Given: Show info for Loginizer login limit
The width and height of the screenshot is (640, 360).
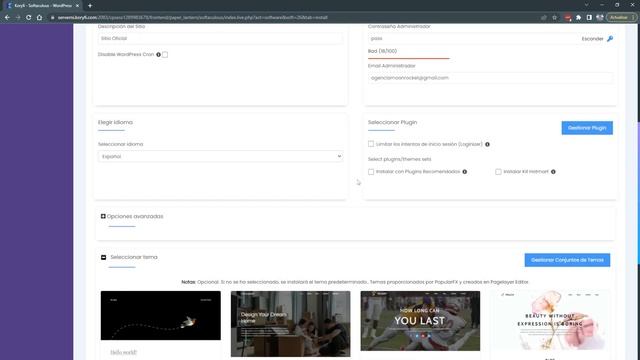Looking at the screenshot, I should [x=487, y=144].
